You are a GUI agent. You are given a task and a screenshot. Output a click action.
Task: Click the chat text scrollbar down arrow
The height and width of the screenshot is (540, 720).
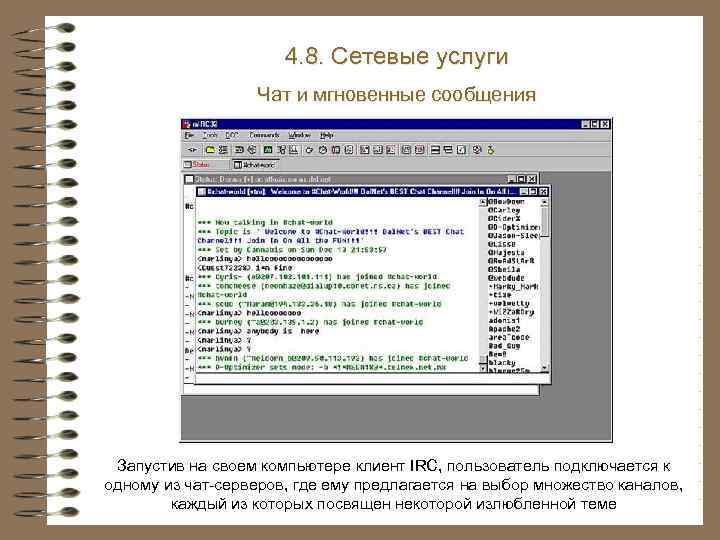(x=482, y=368)
